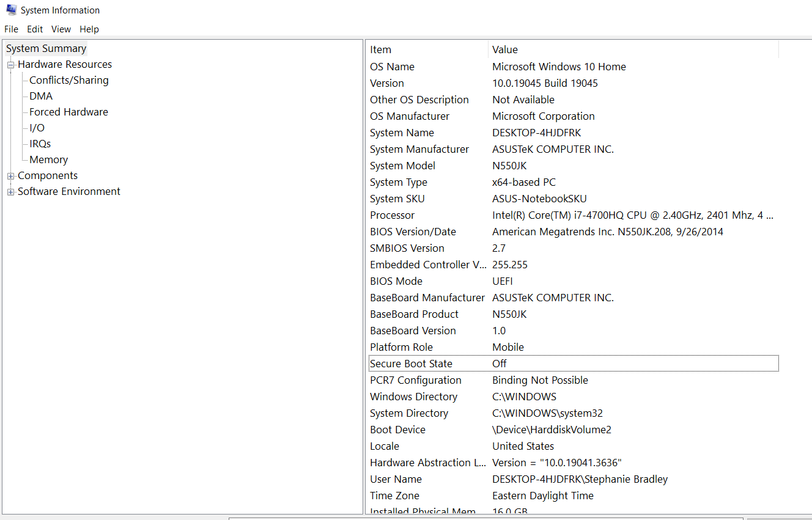Click the OS Name row value

tap(558, 66)
